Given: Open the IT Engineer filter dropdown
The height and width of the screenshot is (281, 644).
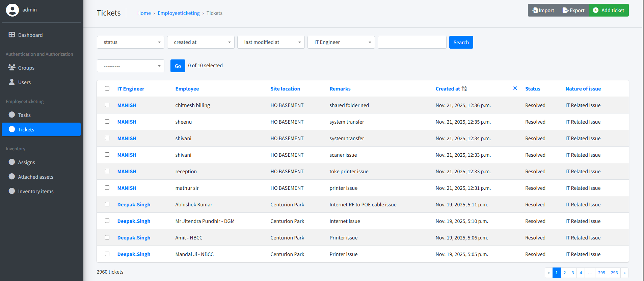Looking at the screenshot, I should 341,42.
